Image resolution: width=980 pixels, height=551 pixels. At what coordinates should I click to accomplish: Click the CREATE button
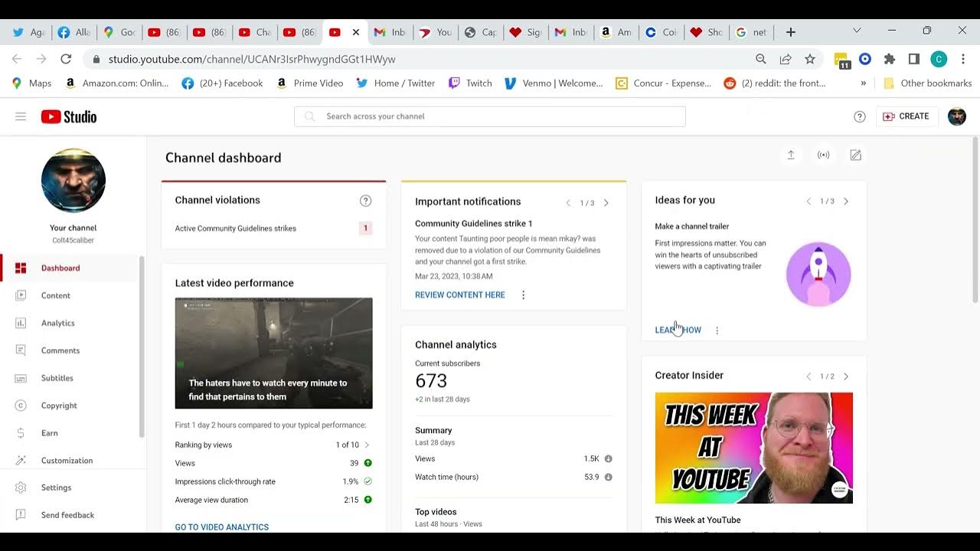pyautogui.click(x=906, y=116)
